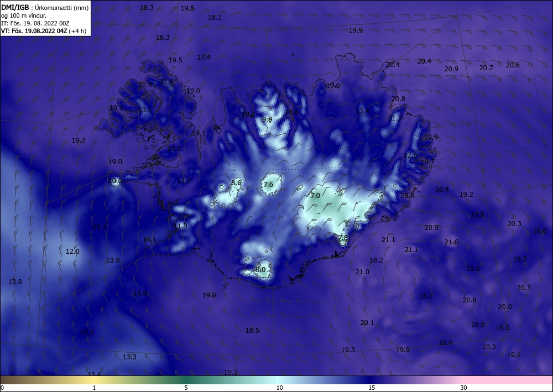Click the map value 15.1
Screen dimensions: 553x392
click(87, 332)
